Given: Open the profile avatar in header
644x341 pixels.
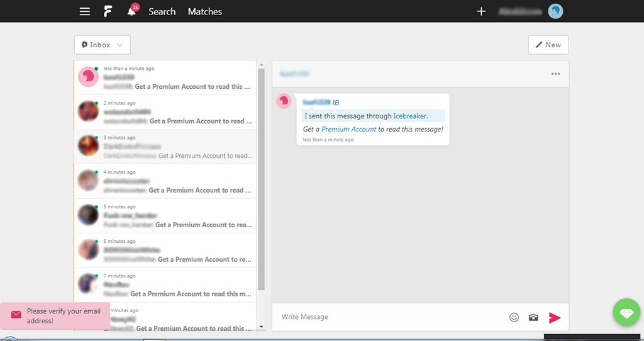Looking at the screenshot, I should point(555,11).
